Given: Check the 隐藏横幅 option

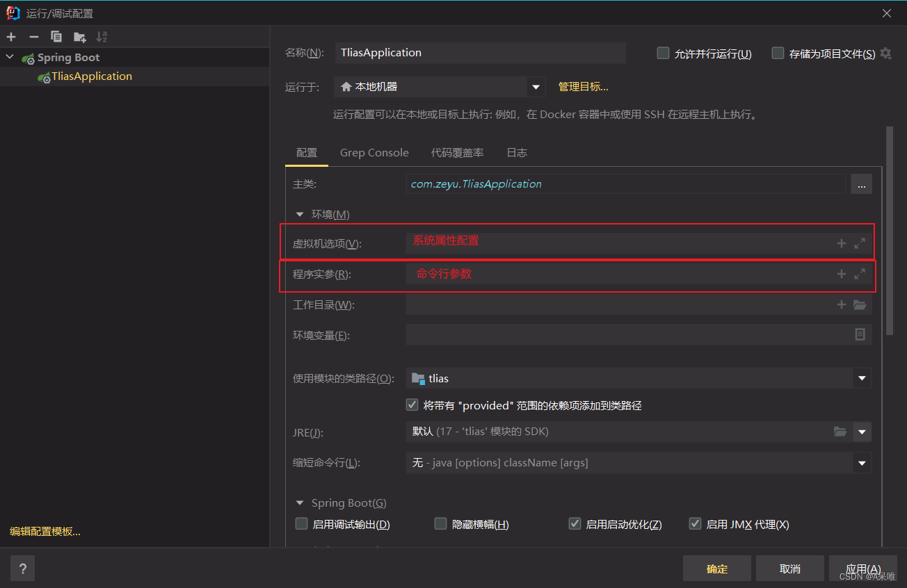Looking at the screenshot, I should [440, 523].
